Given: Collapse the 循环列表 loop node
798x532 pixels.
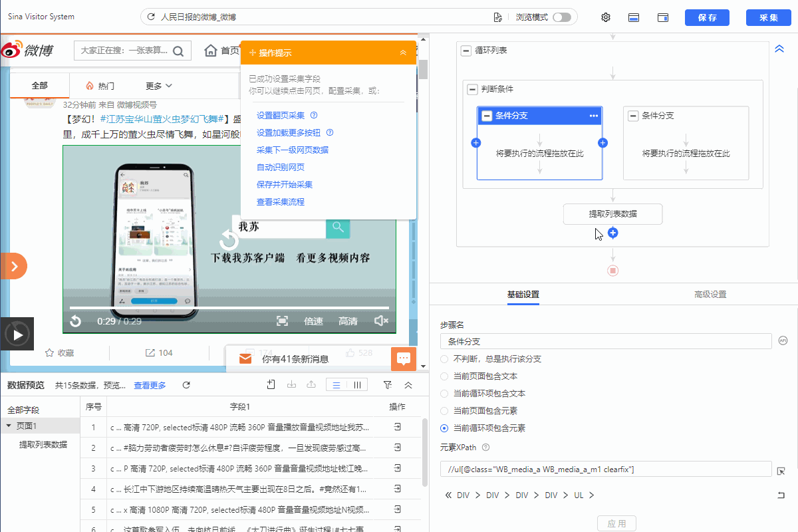Looking at the screenshot, I should (466, 51).
